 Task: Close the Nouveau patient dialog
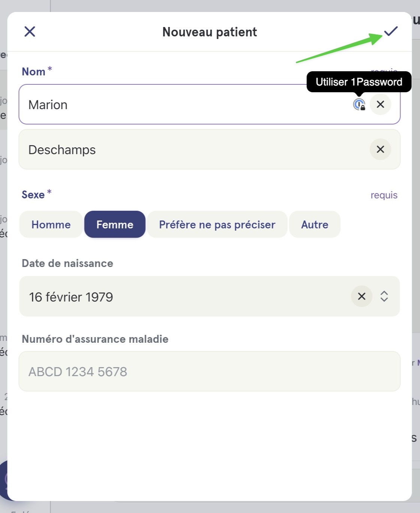[x=30, y=31]
